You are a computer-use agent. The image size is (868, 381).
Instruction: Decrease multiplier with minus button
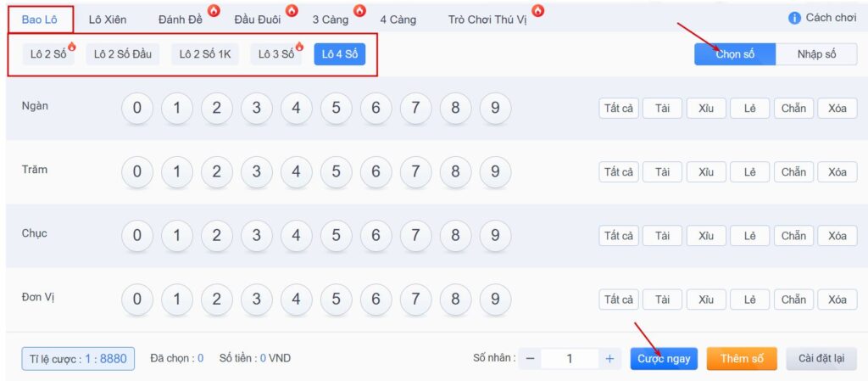pos(530,359)
